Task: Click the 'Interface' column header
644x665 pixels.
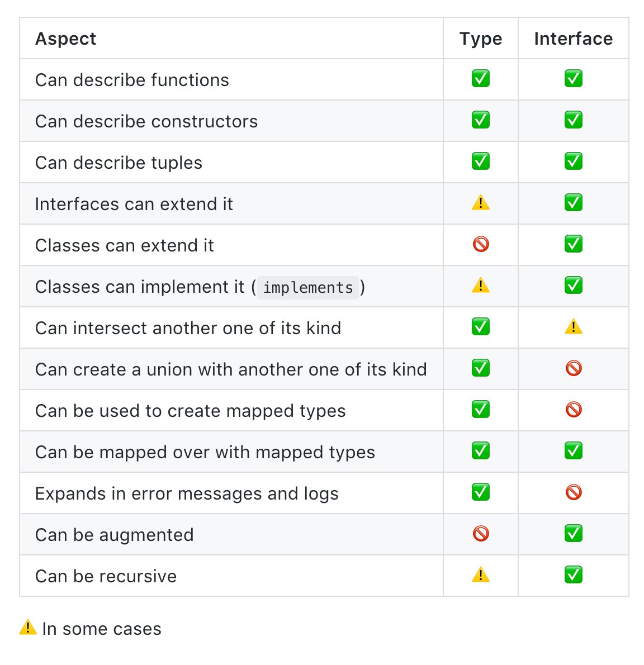Action: pos(574,39)
